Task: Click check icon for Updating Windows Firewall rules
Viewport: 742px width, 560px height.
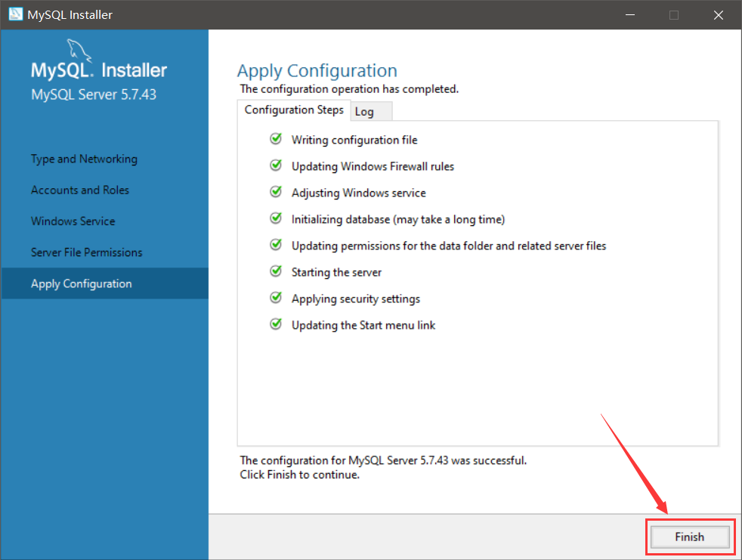Action: click(x=276, y=166)
